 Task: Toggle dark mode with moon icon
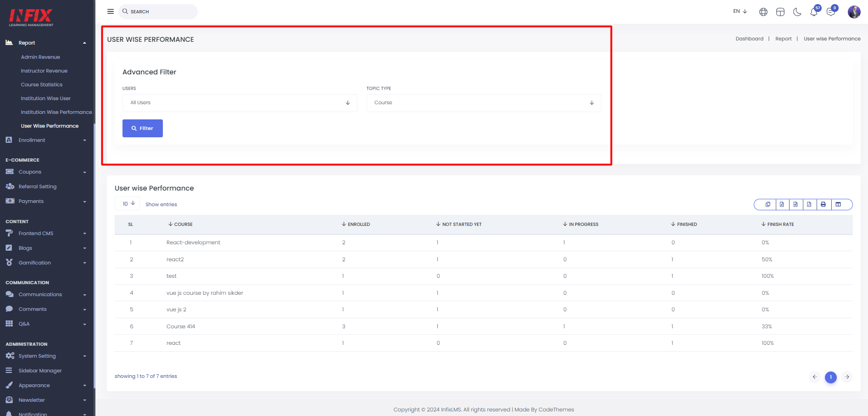797,12
